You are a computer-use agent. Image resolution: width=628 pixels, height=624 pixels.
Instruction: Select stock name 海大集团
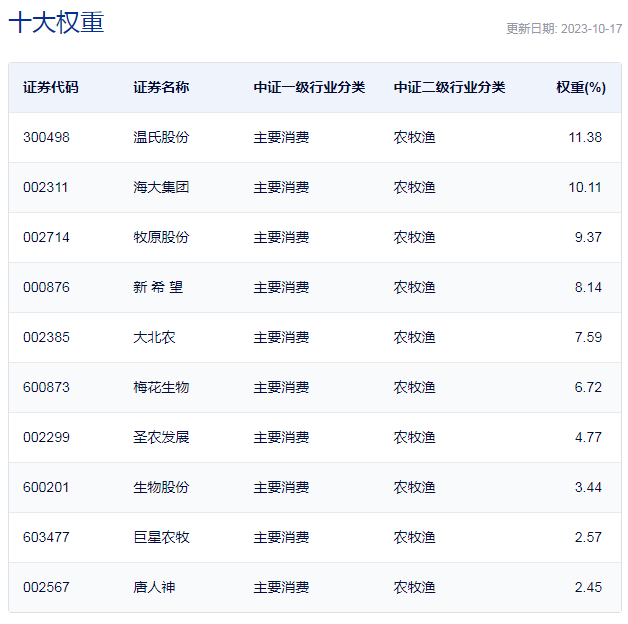(x=161, y=187)
